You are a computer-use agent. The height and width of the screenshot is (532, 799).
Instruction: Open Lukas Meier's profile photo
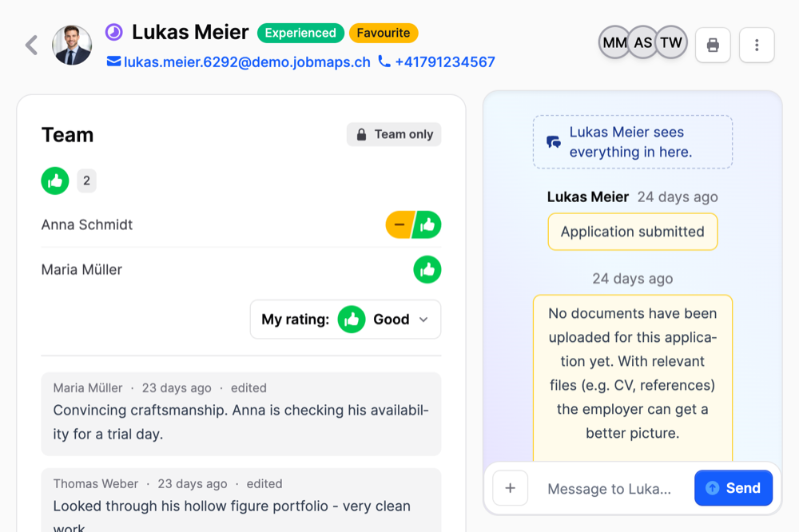coord(72,45)
